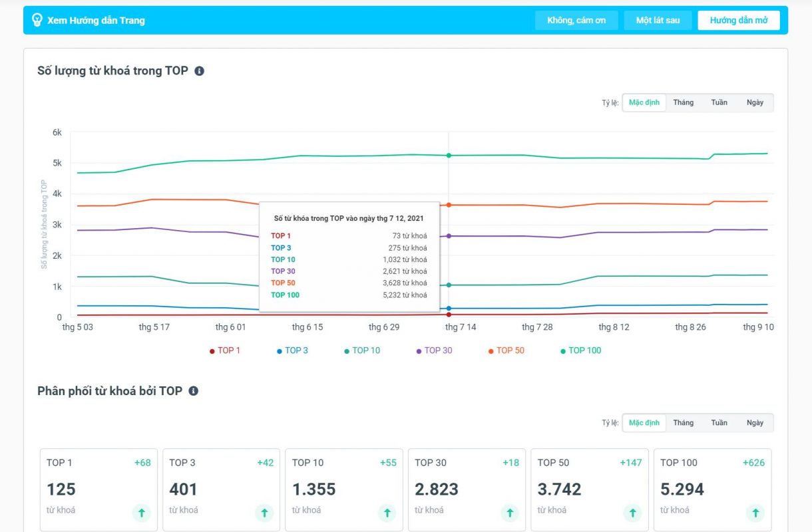Viewport: 812px width, 532px height.
Task: Click the 6k y-axis label
Action: point(57,132)
